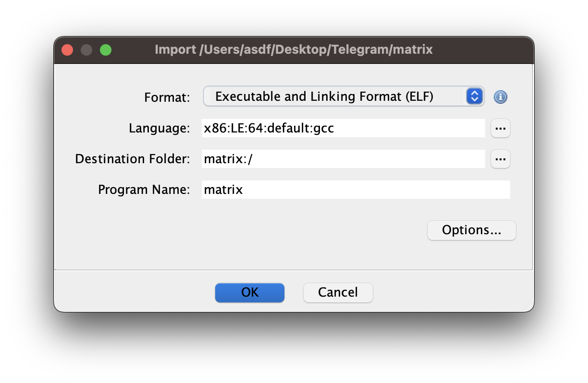Click into the Program Name field
This screenshot has height=383, width=588.
pyautogui.click(x=355, y=190)
